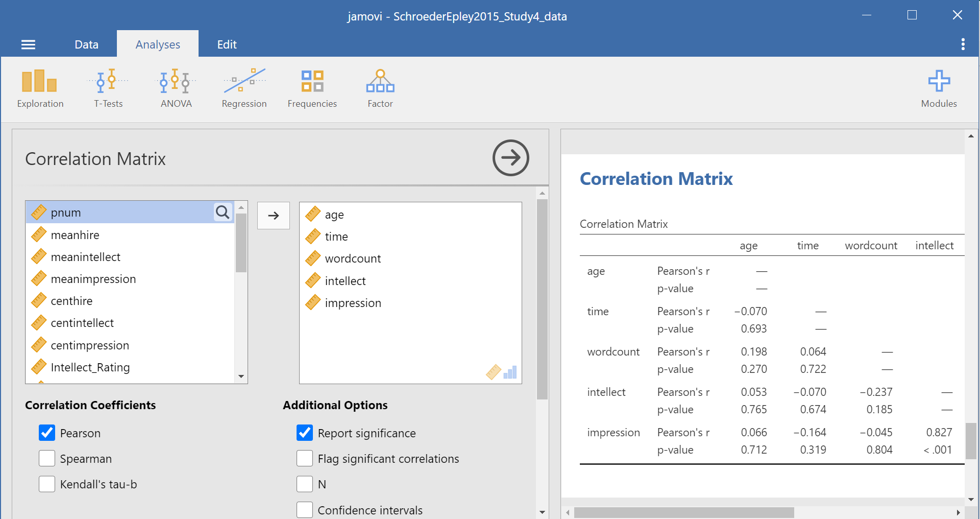Screen dimensions: 980x519
Task: Click the search icon in variable list
Action: point(223,212)
